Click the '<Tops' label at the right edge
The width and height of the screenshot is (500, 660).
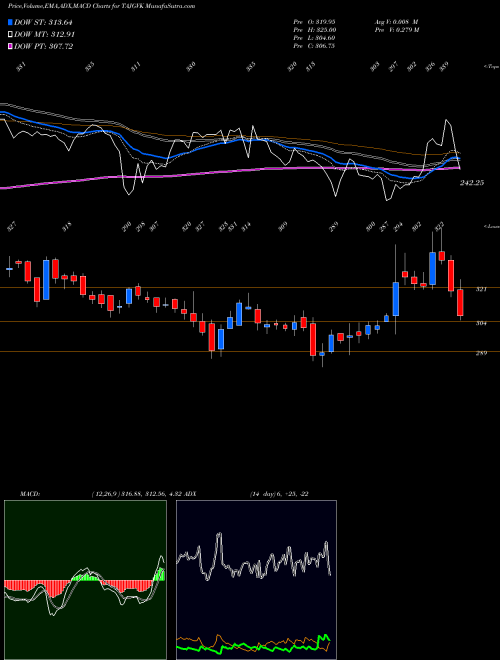491,67
